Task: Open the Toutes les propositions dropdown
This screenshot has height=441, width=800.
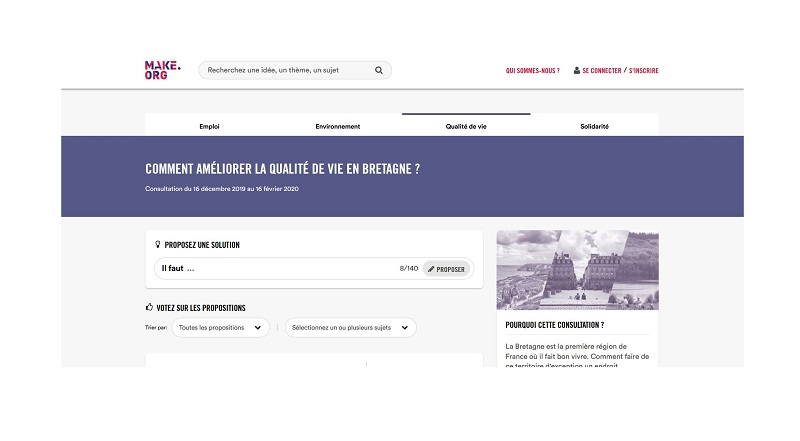Action: click(220, 328)
